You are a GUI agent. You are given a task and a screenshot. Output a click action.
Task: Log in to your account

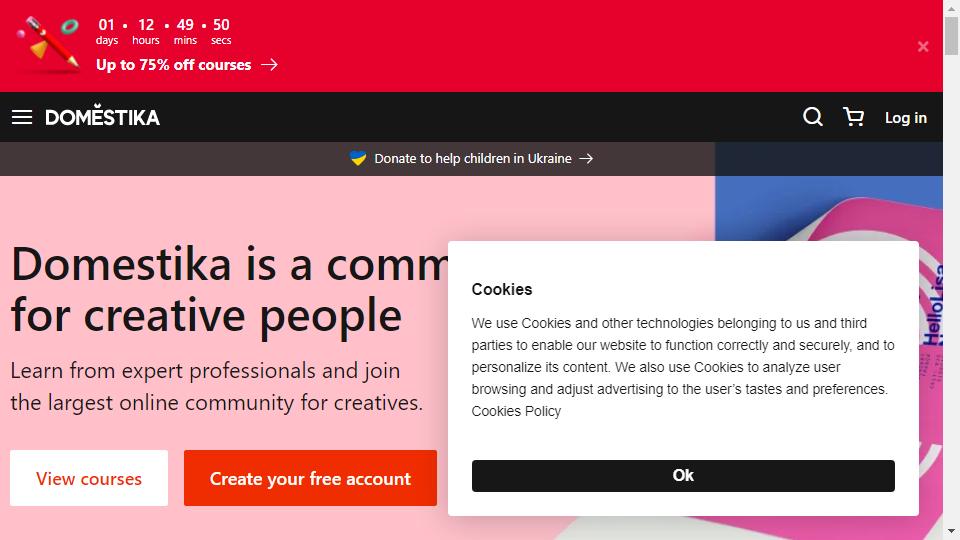click(906, 118)
